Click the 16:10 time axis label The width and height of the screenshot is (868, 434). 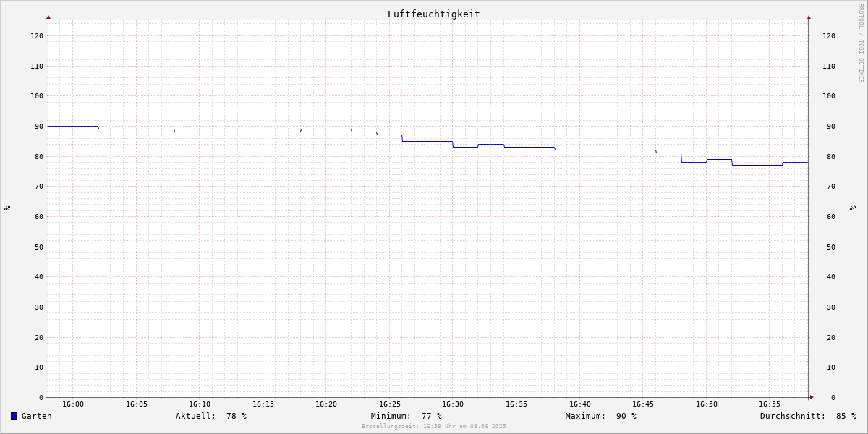click(200, 404)
